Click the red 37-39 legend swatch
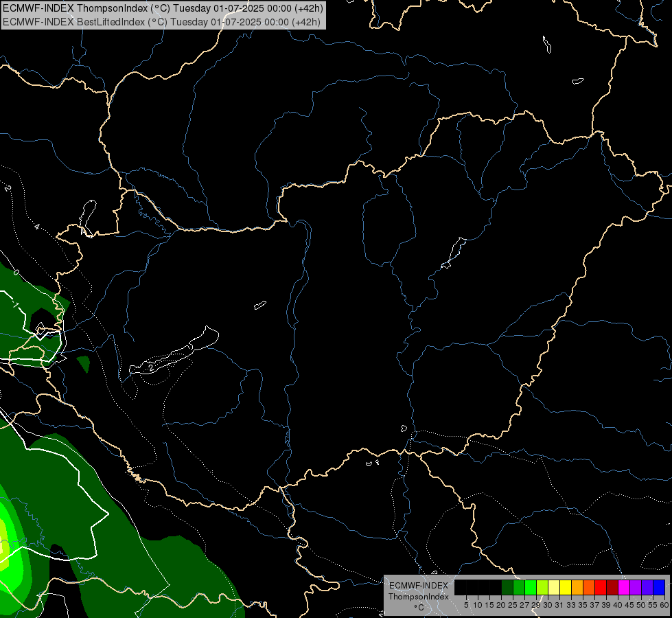The width and height of the screenshot is (672, 618). pos(601,587)
